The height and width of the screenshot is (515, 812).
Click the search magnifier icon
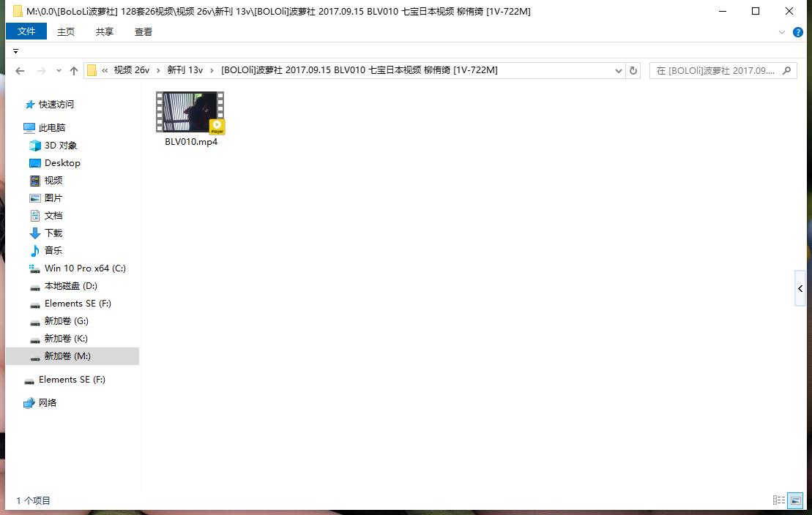tap(787, 71)
